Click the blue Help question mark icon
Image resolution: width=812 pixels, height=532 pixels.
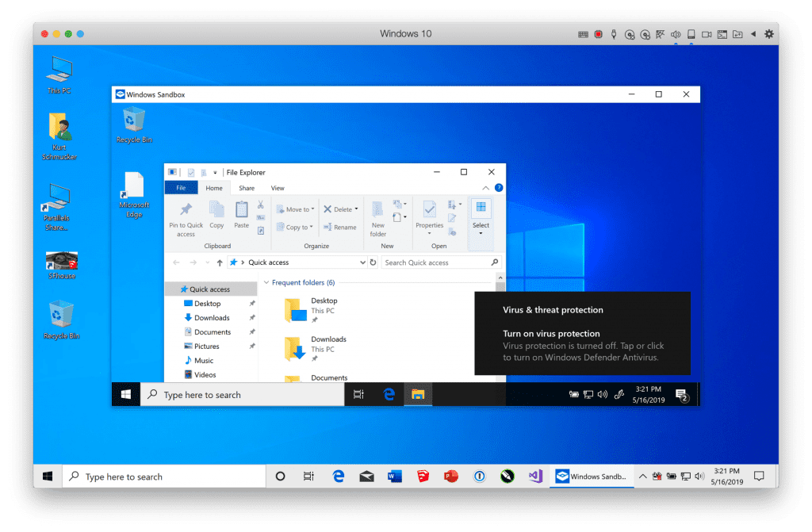click(x=499, y=188)
